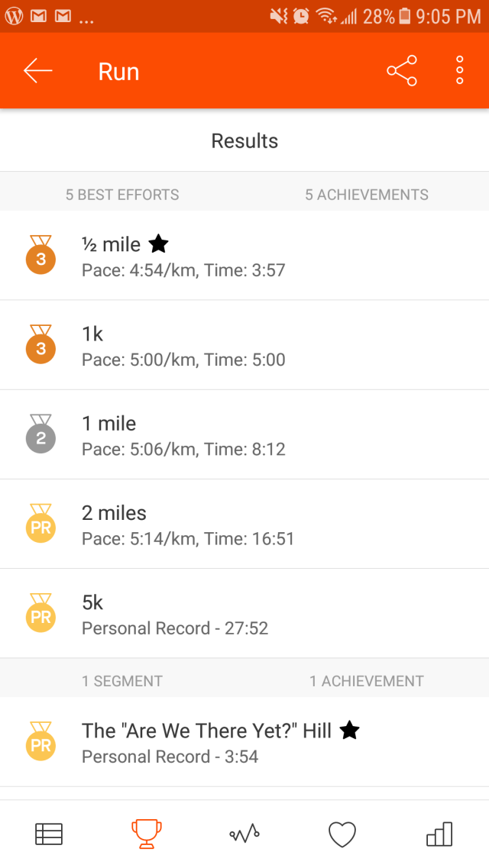This screenshot has width=489, height=868.
Task: Tap the ½ mile bronze medal icon
Action: [x=40, y=256]
